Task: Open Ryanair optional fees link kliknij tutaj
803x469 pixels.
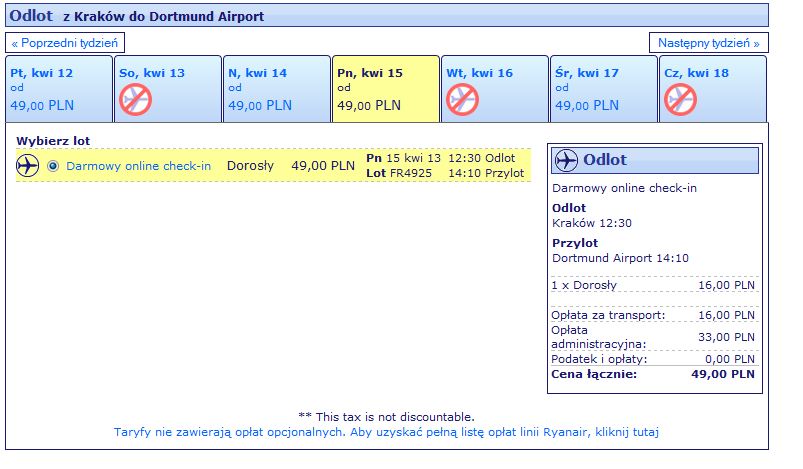Action: click(x=627, y=432)
